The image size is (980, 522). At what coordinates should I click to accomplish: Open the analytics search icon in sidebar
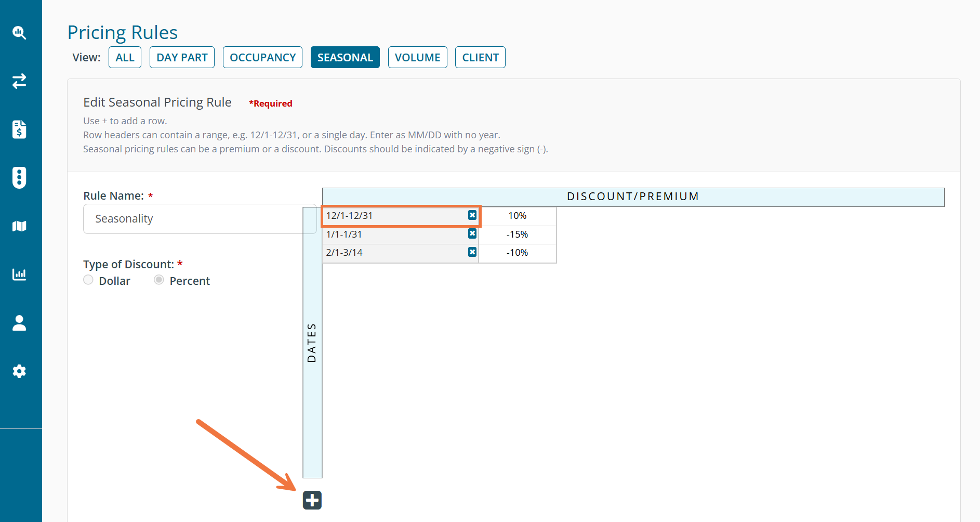coord(19,33)
